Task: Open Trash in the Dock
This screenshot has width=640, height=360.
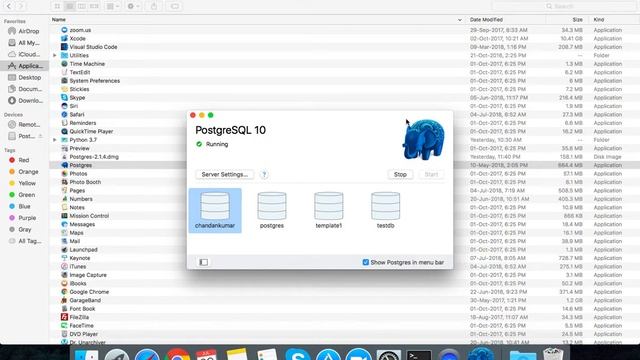Action: click(x=553, y=354)
